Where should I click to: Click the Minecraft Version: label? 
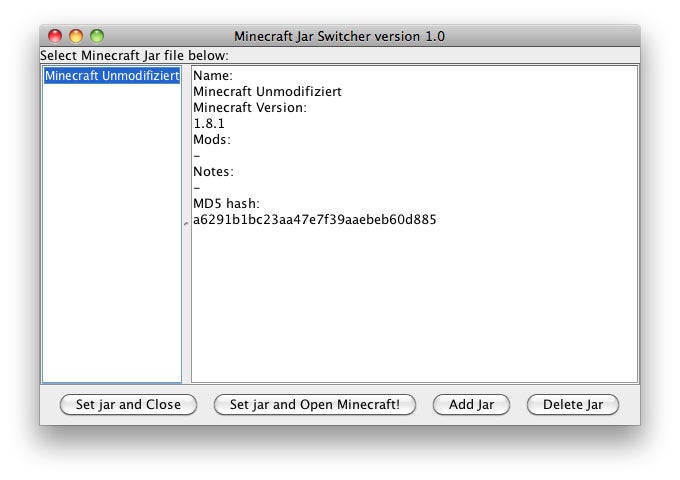(x=249, y=108)
